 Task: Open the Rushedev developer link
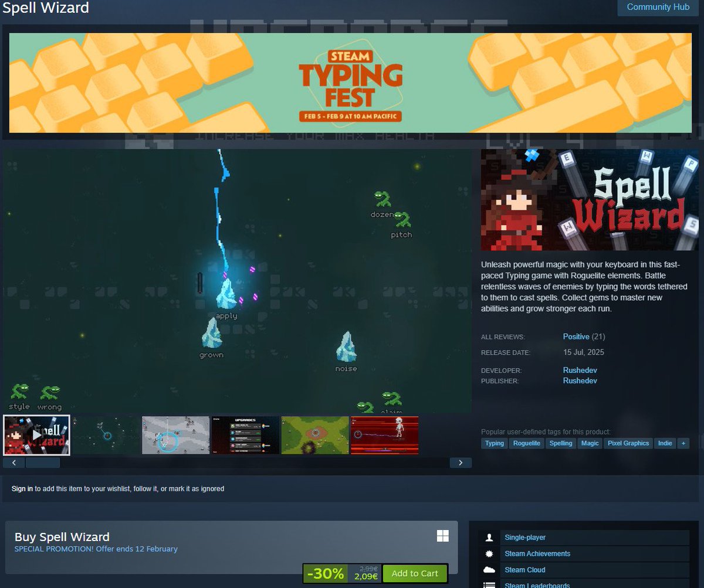point(580,371)
